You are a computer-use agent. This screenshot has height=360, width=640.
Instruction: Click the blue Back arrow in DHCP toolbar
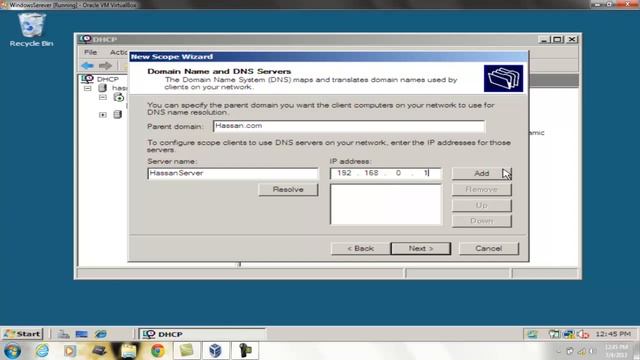point(87,65)
